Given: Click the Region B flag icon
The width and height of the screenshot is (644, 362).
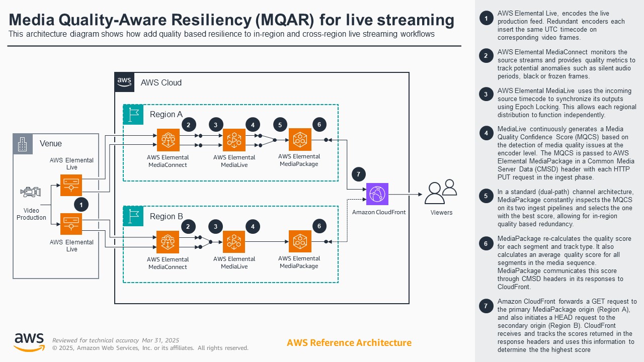Looking at the screenshot, I should [x=132, y=217].
